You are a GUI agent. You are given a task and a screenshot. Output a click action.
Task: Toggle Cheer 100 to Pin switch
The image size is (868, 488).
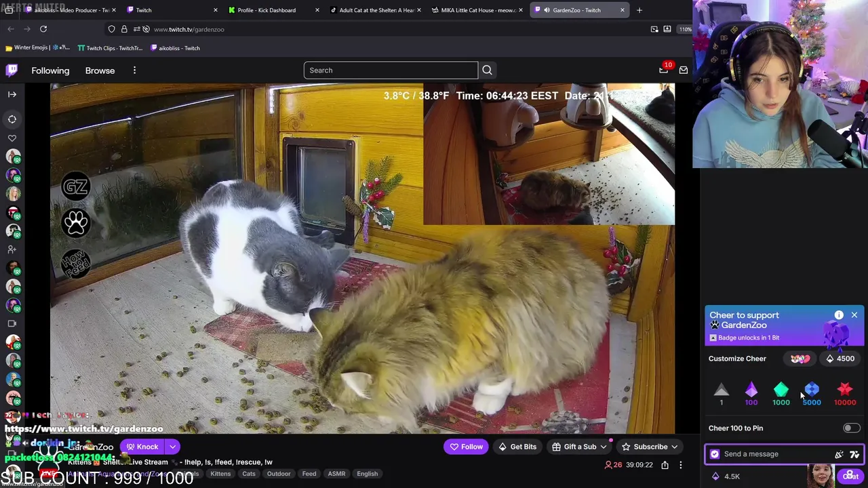[x=852, y=428]
